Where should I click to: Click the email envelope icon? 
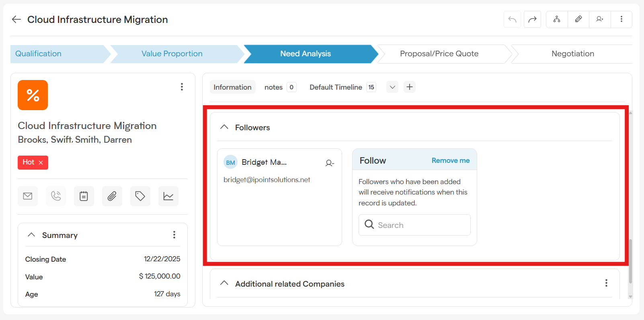coord(28,196)
